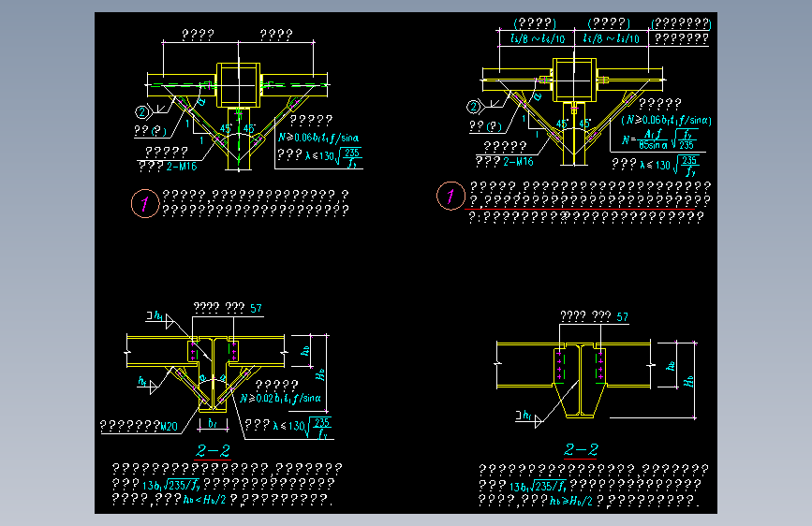The height and width of the screenshot is (526, 812).
Task: Click the parenthesized (N≥0.06 bf tf f/sinα) formula
Action: (667, 121)
